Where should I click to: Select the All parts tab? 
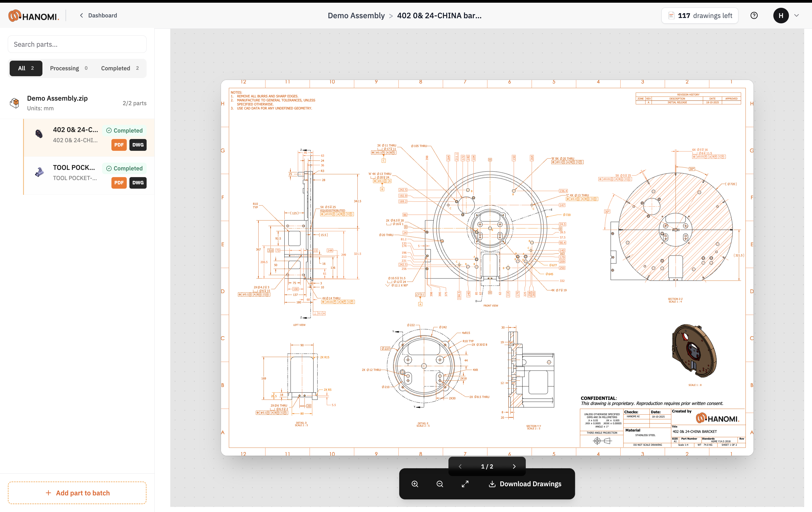26,68
